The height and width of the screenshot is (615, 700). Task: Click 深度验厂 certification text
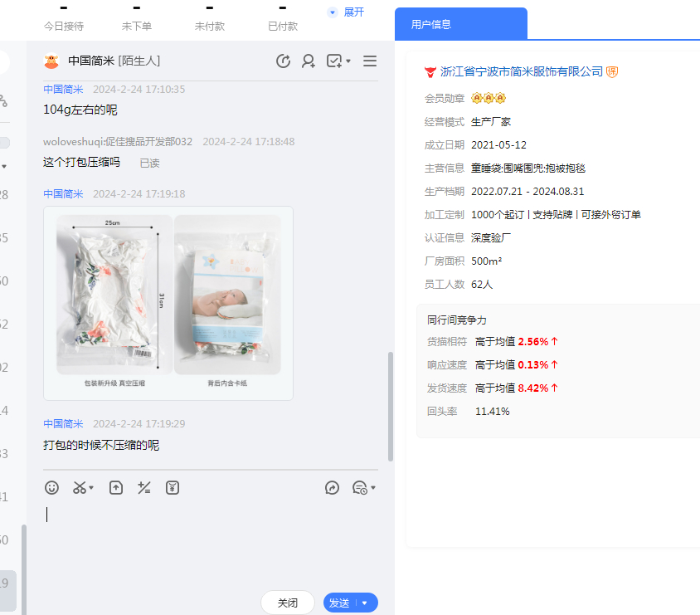pyautogui.click(x=491, y=238)
